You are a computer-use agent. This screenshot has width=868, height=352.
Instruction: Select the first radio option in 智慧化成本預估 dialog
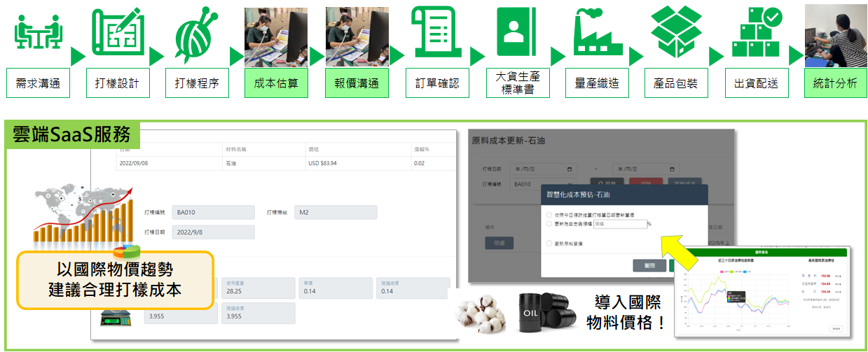pos(549,215)
